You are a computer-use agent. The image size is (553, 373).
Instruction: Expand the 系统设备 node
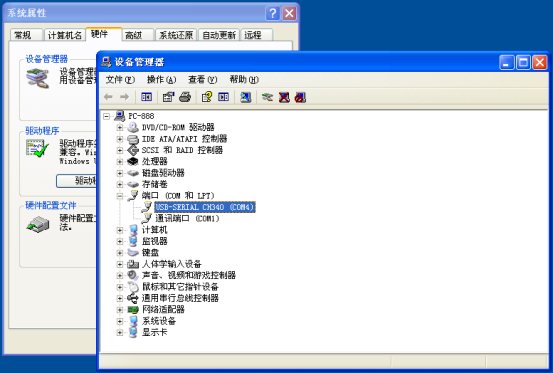[x=120, y=321]
